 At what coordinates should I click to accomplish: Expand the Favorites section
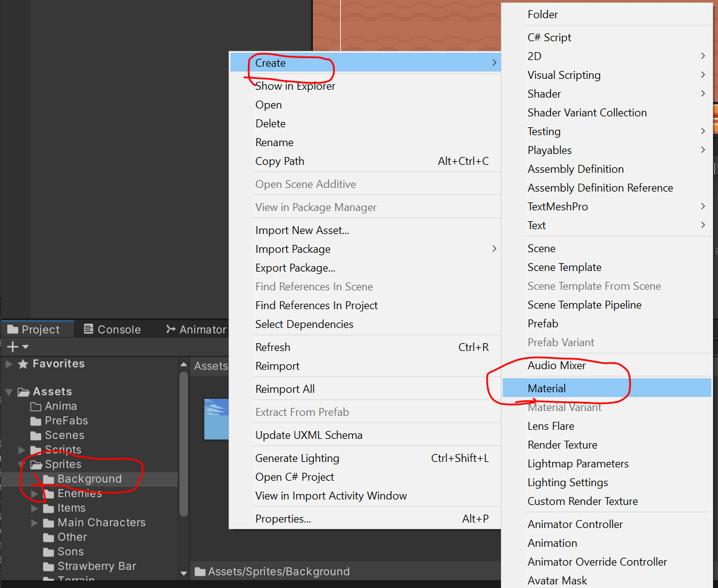[8, 364]
